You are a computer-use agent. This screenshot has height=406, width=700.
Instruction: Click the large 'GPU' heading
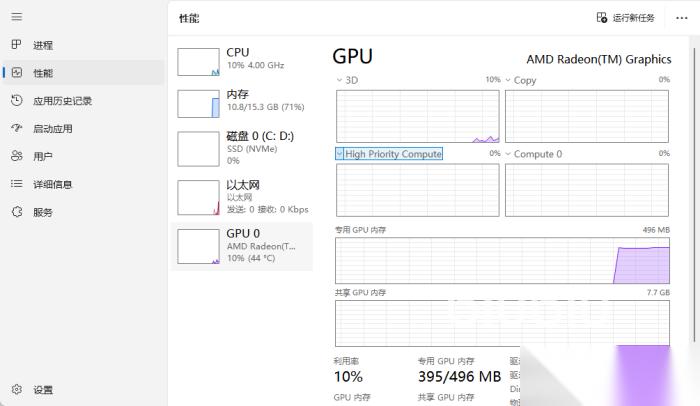tap(353, 57)
